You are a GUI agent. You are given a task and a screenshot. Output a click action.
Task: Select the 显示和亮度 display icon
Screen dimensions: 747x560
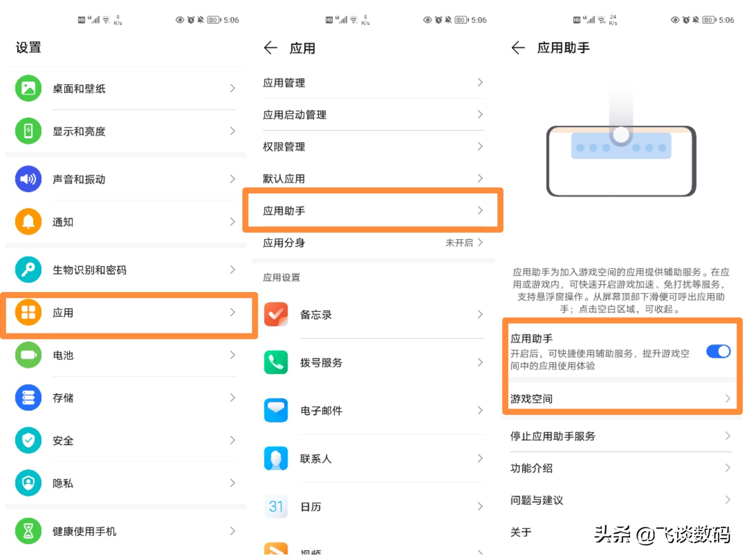[x=28, y=131]
